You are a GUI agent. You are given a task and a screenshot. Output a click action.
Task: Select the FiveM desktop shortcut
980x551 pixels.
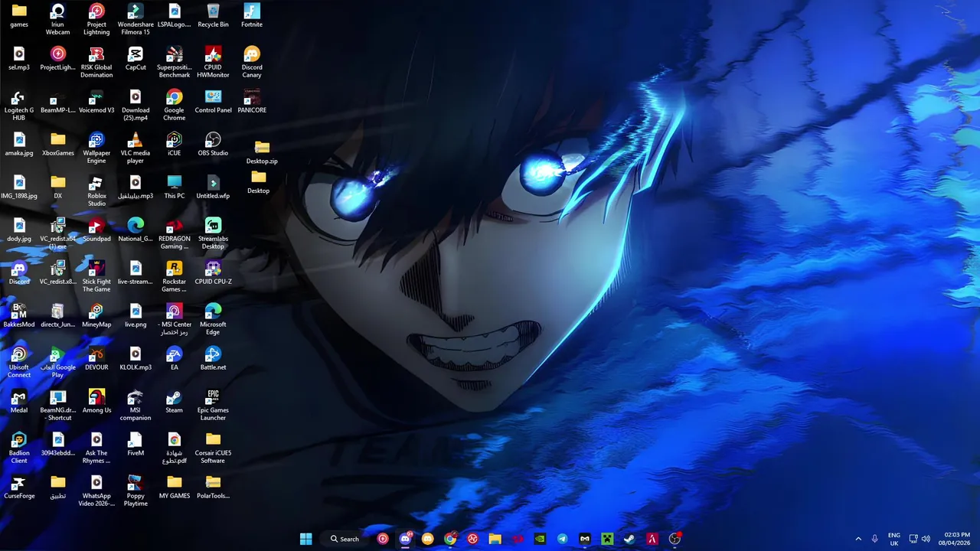(136, 445)
